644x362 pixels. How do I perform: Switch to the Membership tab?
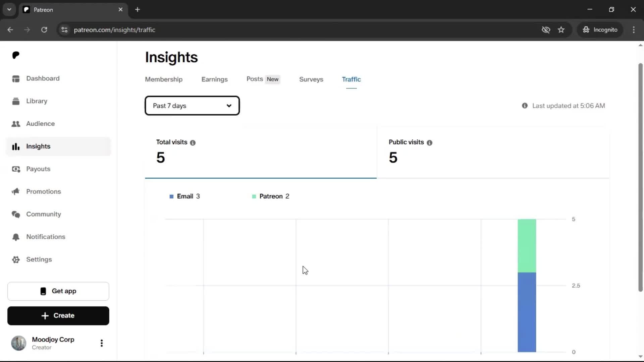[x=164, y=79]
